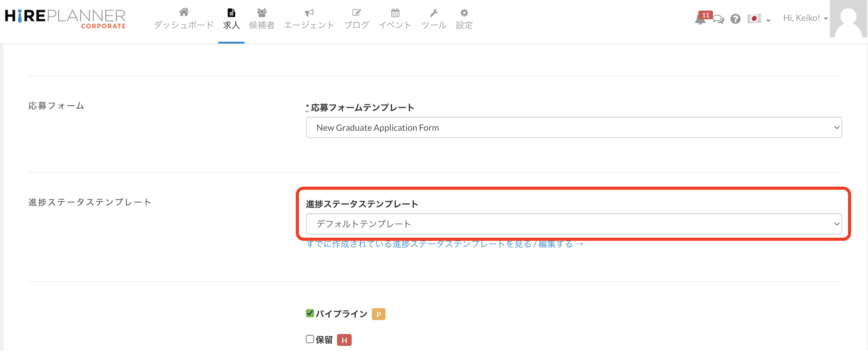Open the settings gear icon
Viewport: 868px width, 351px height.
click(464, 13)
